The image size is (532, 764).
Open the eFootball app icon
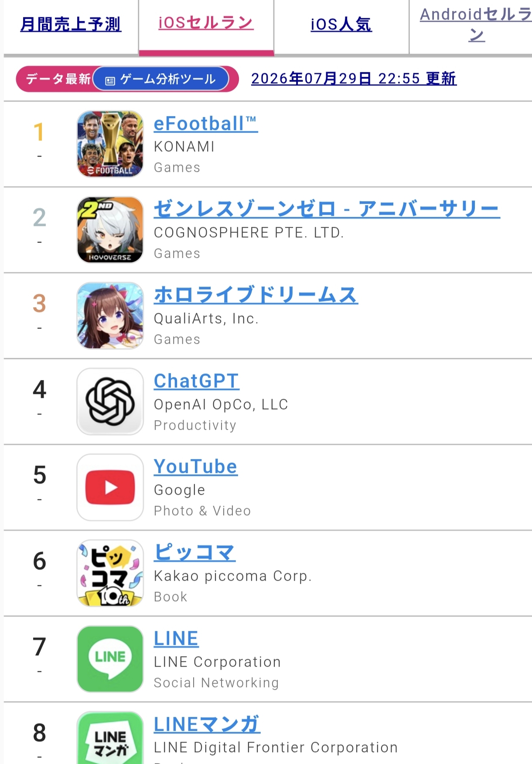click(110, 144)
